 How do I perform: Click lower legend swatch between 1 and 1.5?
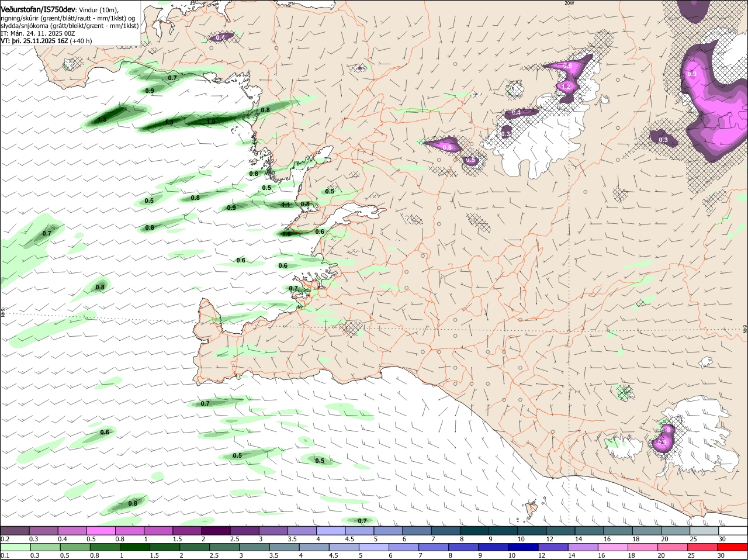point(134,547)
